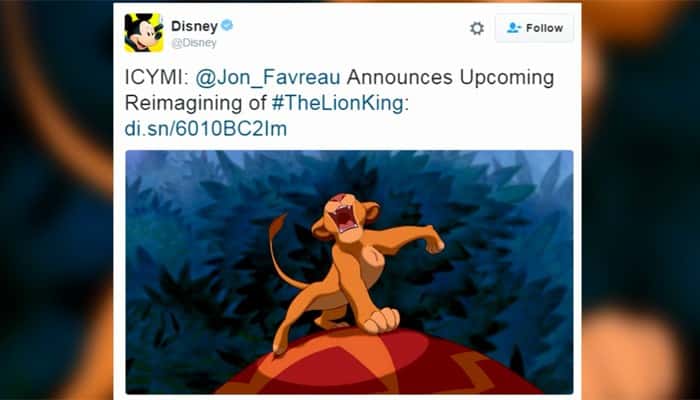Click the Reimagining of tweet text
Viewport: 700px width, 400px height.
196,103
